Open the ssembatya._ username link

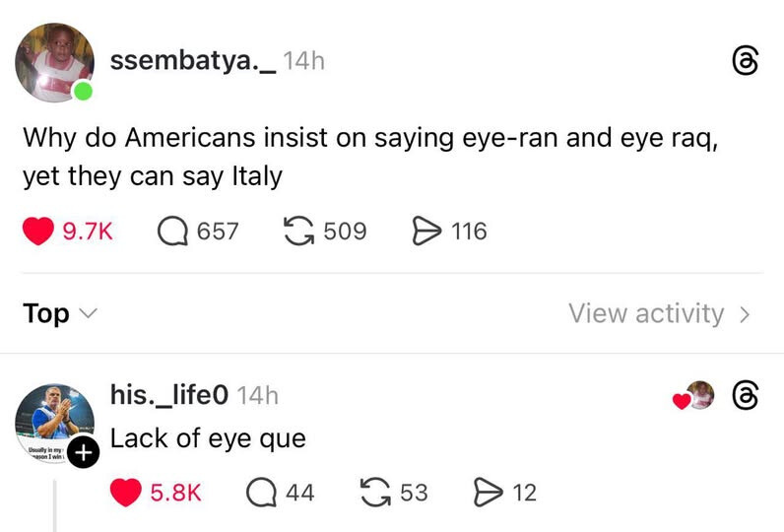coord(192,61)
